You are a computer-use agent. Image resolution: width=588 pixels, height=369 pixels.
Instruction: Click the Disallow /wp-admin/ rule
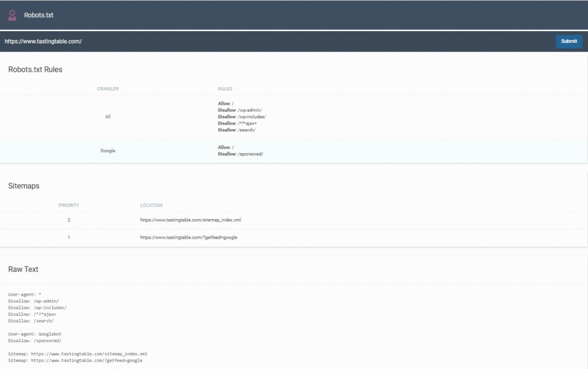tap(240, 110)
